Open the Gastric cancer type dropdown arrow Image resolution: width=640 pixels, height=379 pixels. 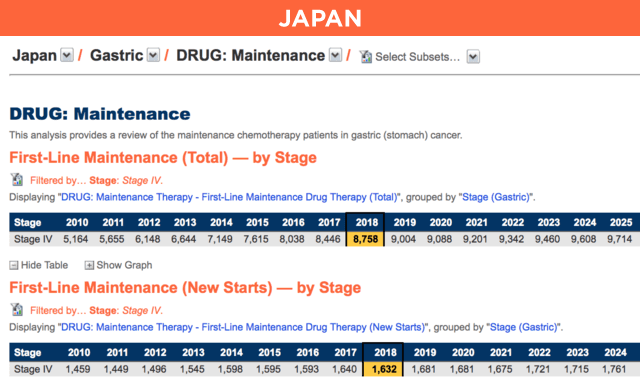(153, 55)
